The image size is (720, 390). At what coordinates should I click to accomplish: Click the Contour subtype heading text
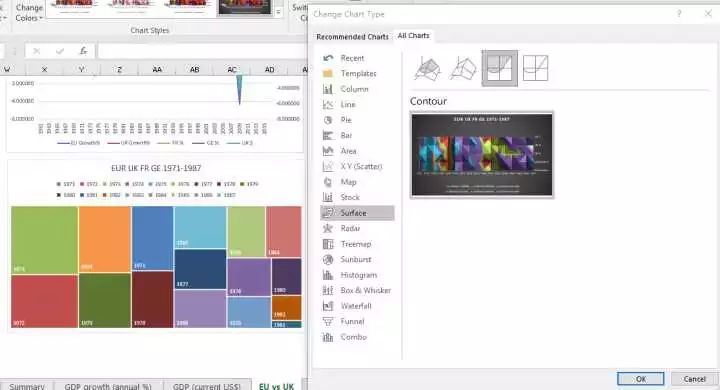click(x=428, y=101)
